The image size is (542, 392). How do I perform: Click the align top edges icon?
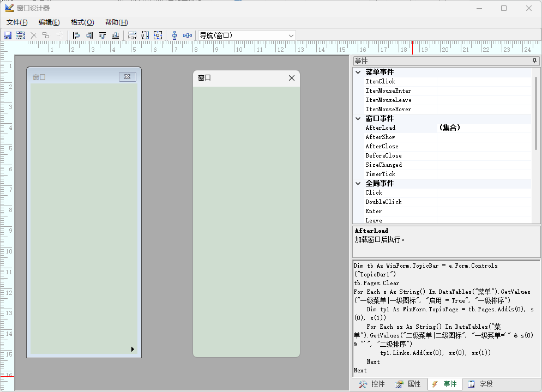pos(103,35)
